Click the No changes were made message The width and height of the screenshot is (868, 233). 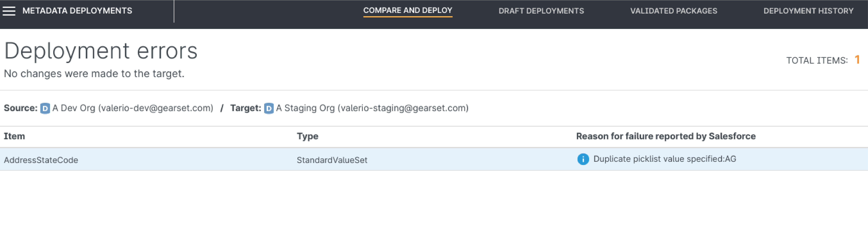[x=94, y=74]
